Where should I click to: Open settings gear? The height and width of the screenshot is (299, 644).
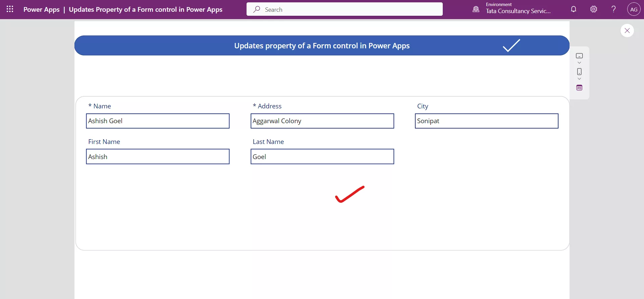click(594, 9)
